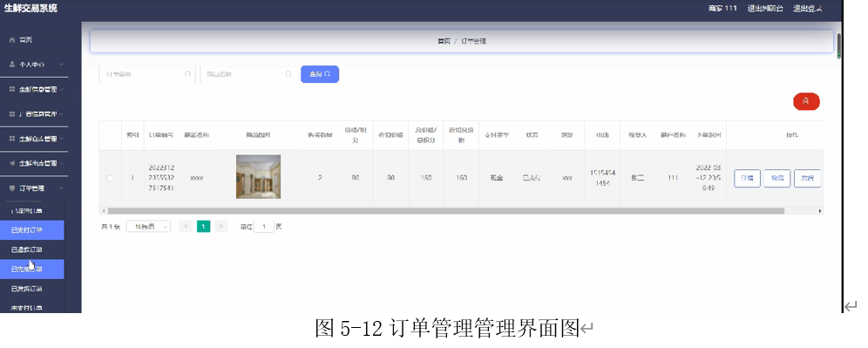Image resolution: width=868 pixels, height=348 pixels.
Task: Click the phone number 15154541454 cell
Action: (x=602, y=179)
